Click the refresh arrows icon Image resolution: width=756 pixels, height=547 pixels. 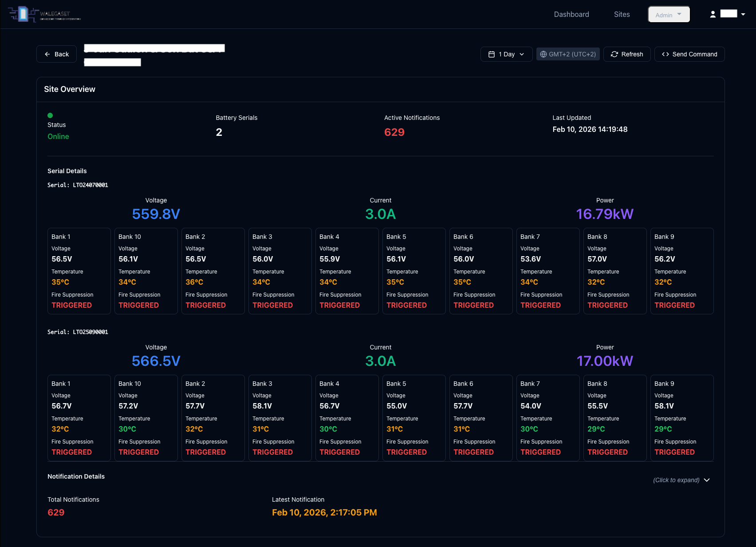[614, 54]
